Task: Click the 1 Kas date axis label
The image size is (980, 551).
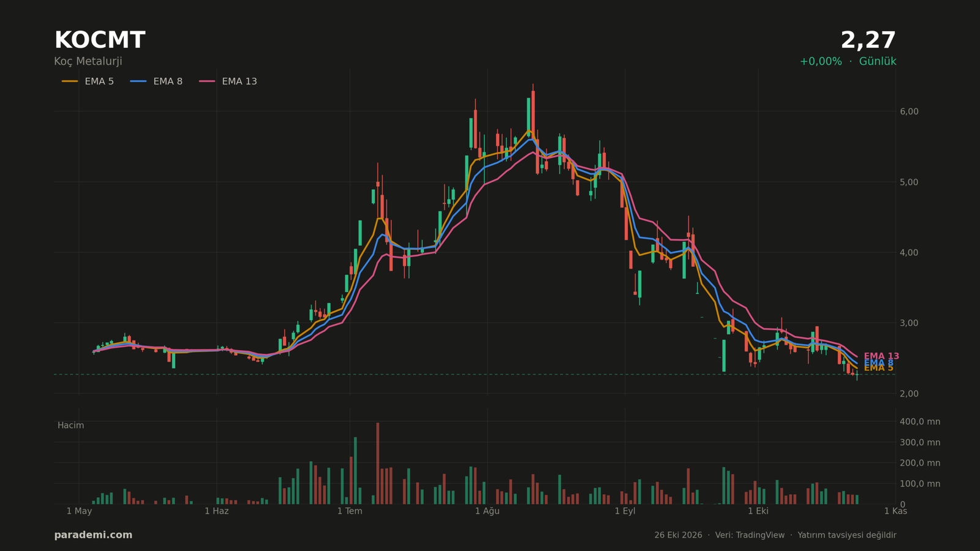Action: (x=895, y=511)
